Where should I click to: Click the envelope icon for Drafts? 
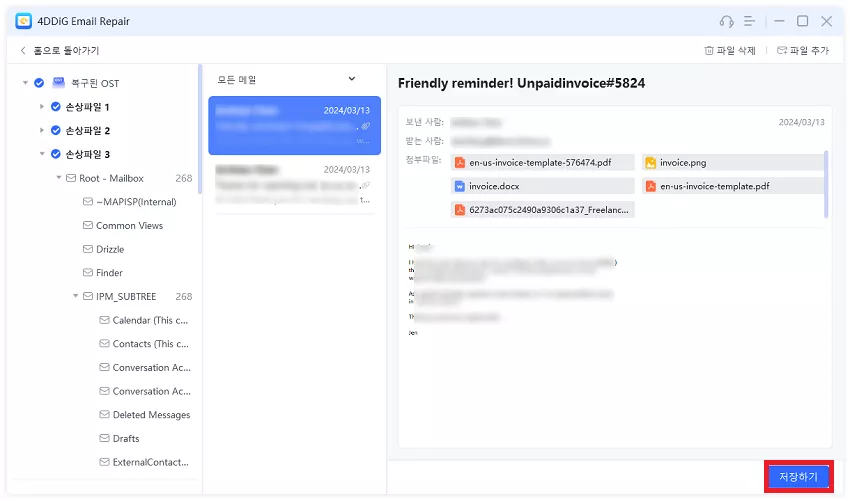[x=105, y=438]
